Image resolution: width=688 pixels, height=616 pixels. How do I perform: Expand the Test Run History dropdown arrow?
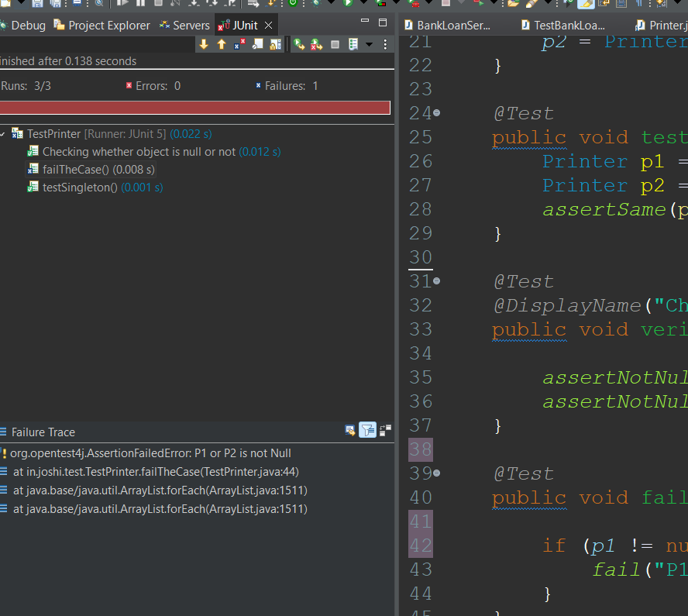[x=369, y=44]
